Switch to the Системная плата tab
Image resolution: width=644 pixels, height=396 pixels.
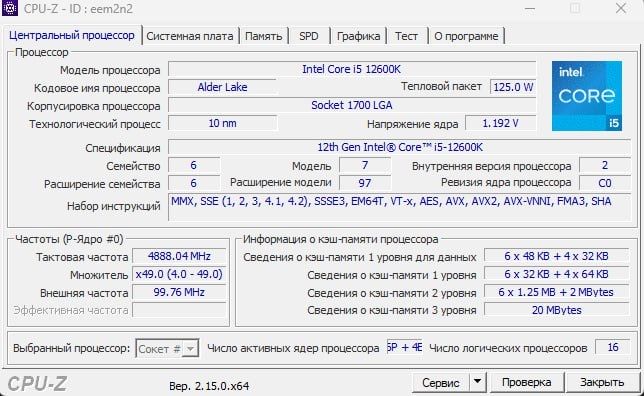pos(189,36)
